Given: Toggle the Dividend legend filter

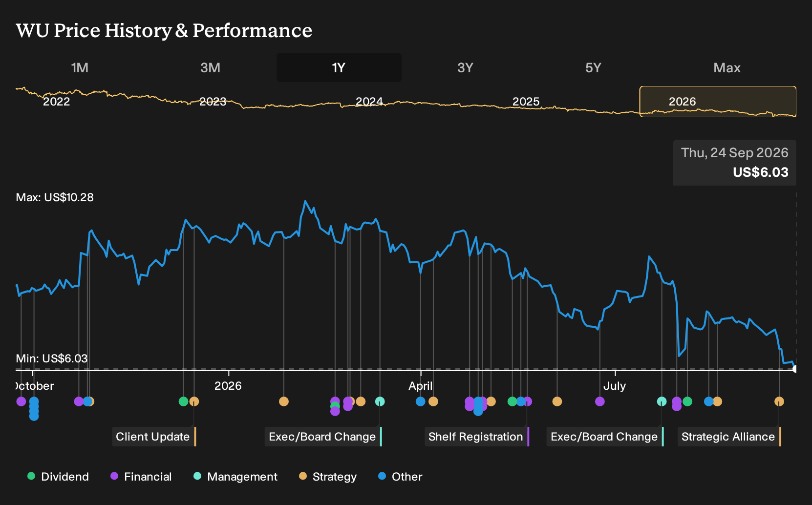Looking at the screenshot, I should point(58,477).
